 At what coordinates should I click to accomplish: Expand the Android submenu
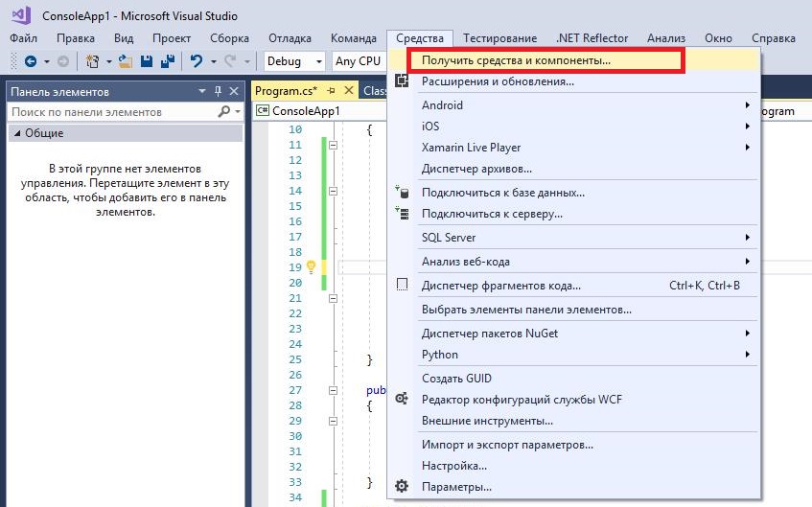pos(574,105)
